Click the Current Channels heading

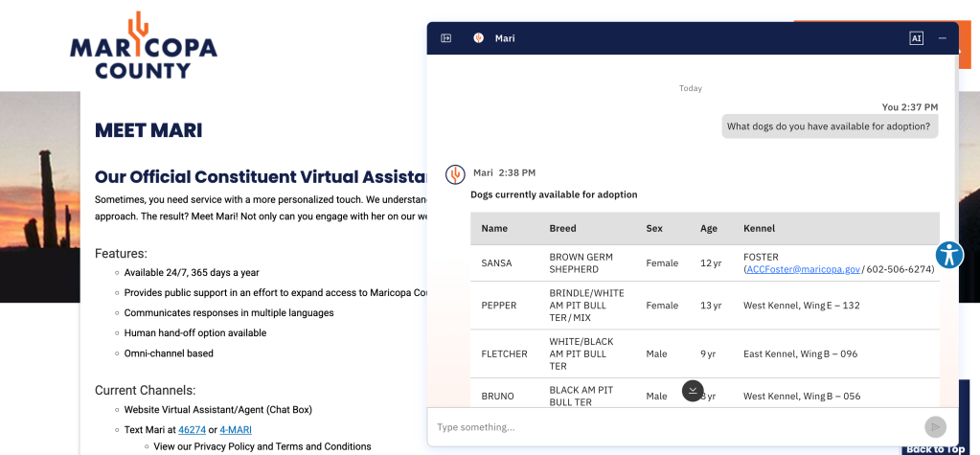point(145,390)
